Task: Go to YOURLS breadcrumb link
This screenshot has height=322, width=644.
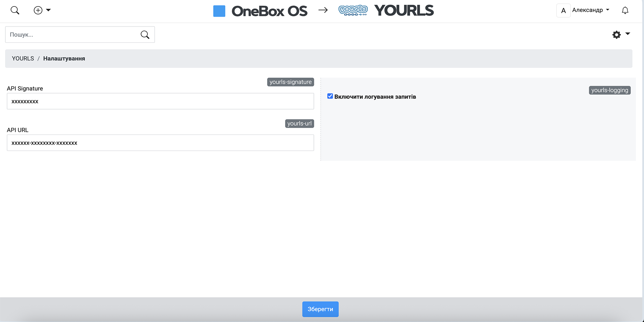Action: 23,59
